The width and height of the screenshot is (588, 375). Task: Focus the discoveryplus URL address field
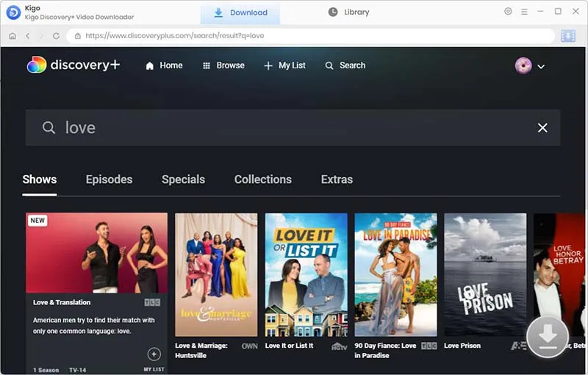point(310,36)
